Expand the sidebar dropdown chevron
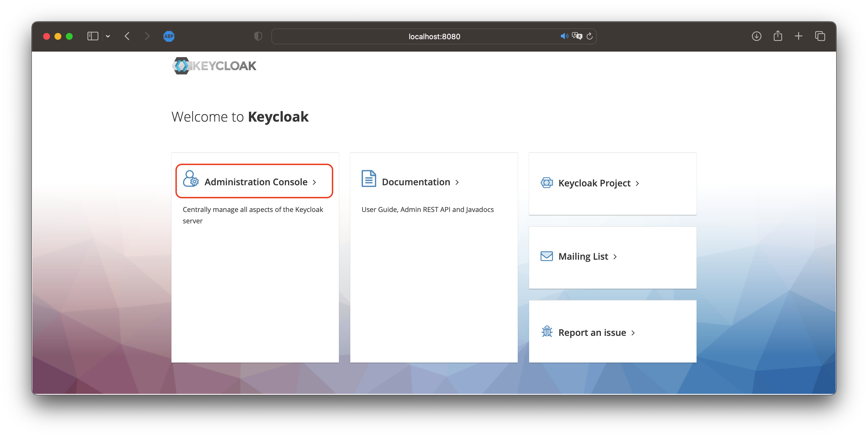This screenshot has height=437, width=868. coord(108,36)
